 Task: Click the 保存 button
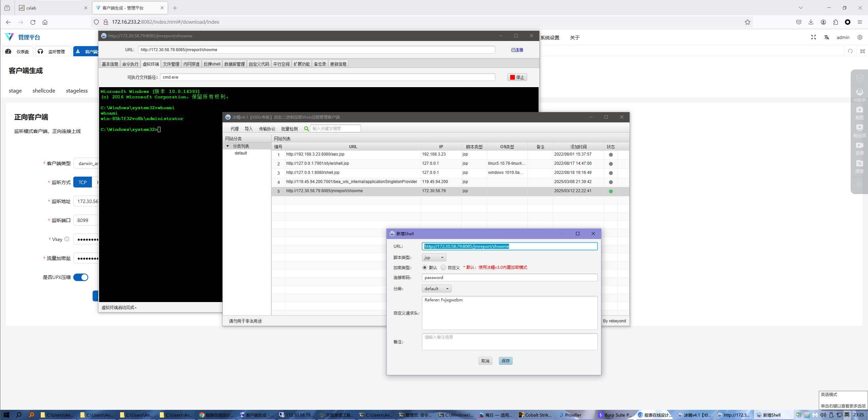tap(505, 361)
